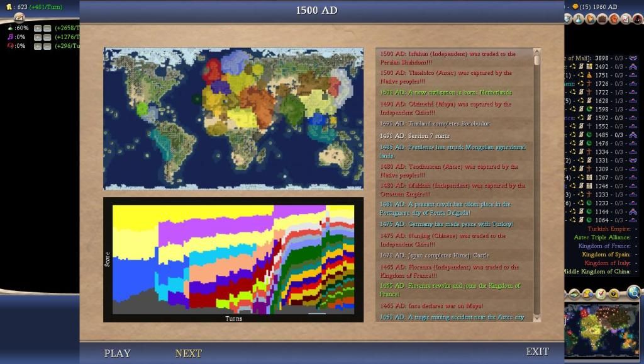
Task: Click EXIT to close the replay screen
Action: coord(537,351)
